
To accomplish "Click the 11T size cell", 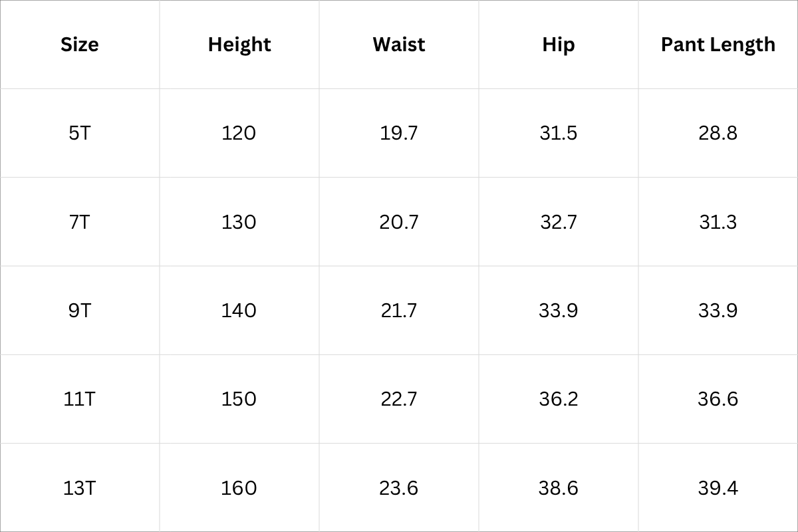I will click(x=79, y=399).
